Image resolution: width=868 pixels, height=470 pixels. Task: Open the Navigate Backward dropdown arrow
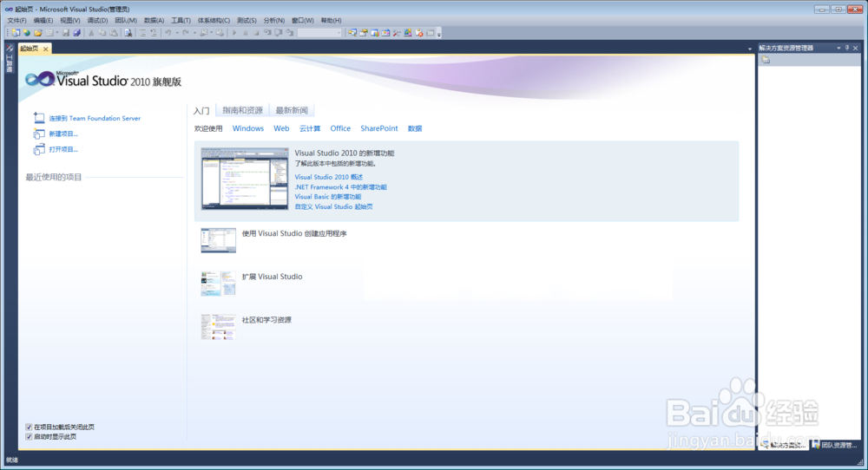[212, 33]
